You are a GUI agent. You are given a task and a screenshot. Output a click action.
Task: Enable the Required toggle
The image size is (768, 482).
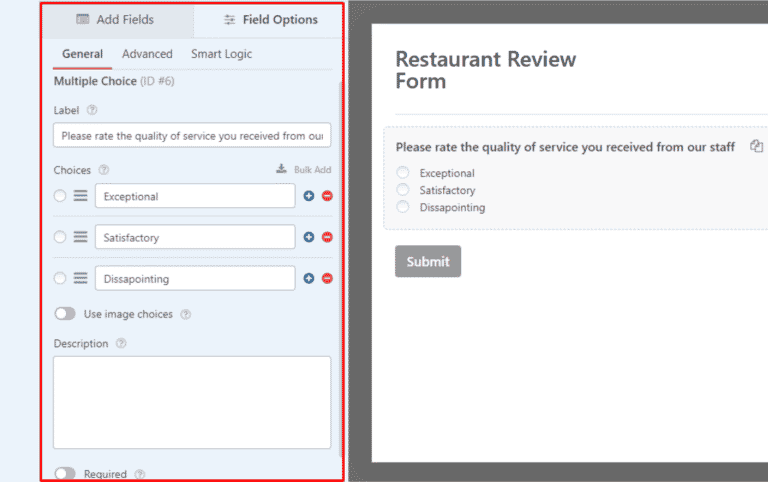point(65,474)
